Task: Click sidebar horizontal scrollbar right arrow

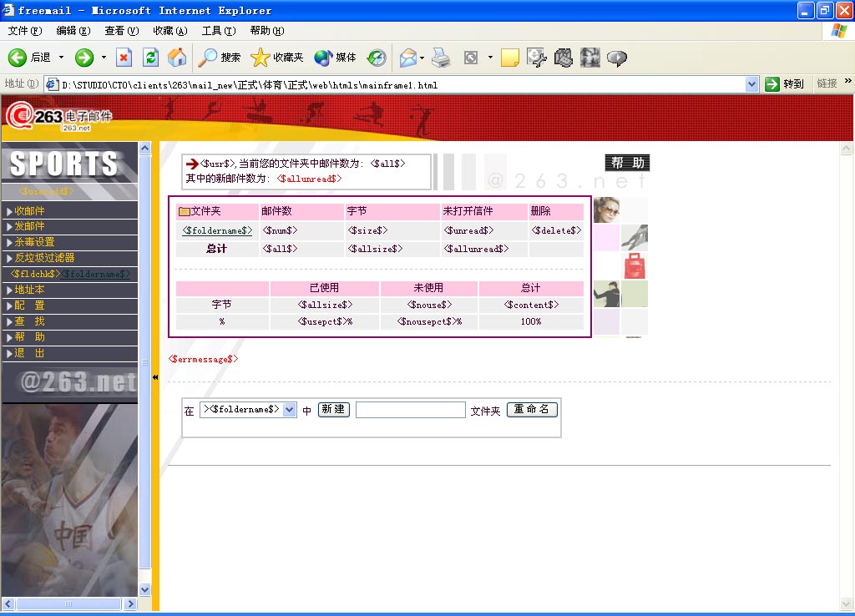Action: (129, 603)
